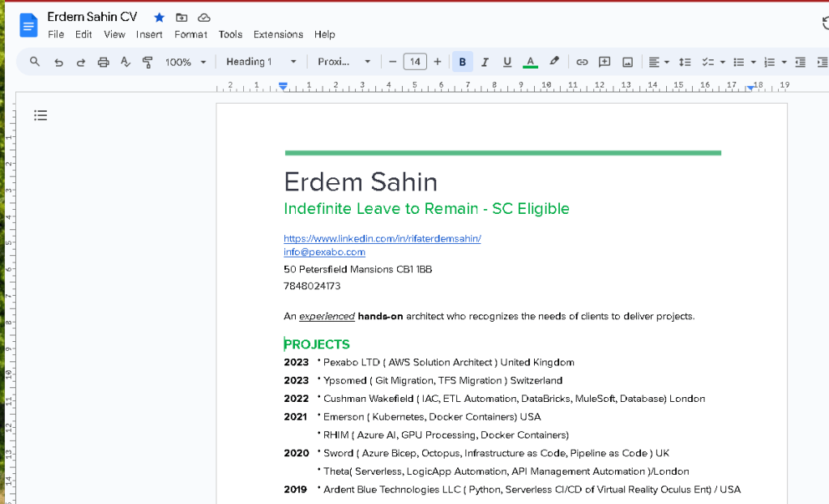Open the Google Docs home icon
The width and height of the screenshot is (829, 504).
coord(28,25)
